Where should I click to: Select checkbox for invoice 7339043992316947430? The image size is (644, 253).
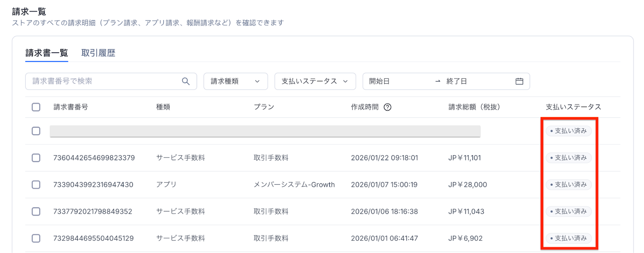point(36,185)
